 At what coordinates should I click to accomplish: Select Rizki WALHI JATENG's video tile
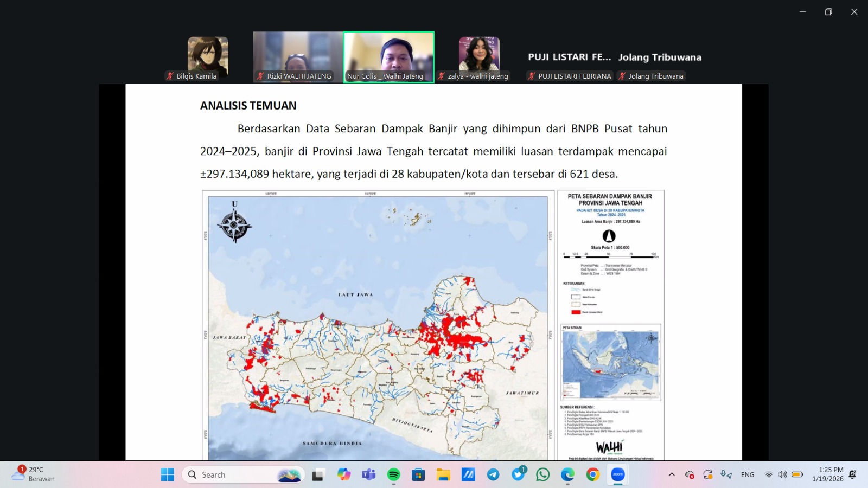coord(298,56)
